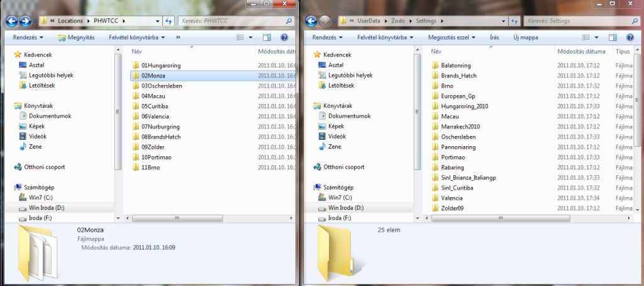The image size is (644, 286).
Task: Open Asztal in the PHWTCC window sidebar
Action: 36,65
